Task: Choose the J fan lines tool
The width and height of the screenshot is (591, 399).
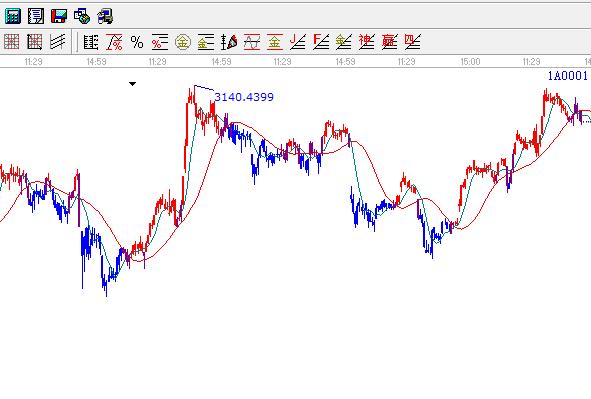Action: (298, 42)
